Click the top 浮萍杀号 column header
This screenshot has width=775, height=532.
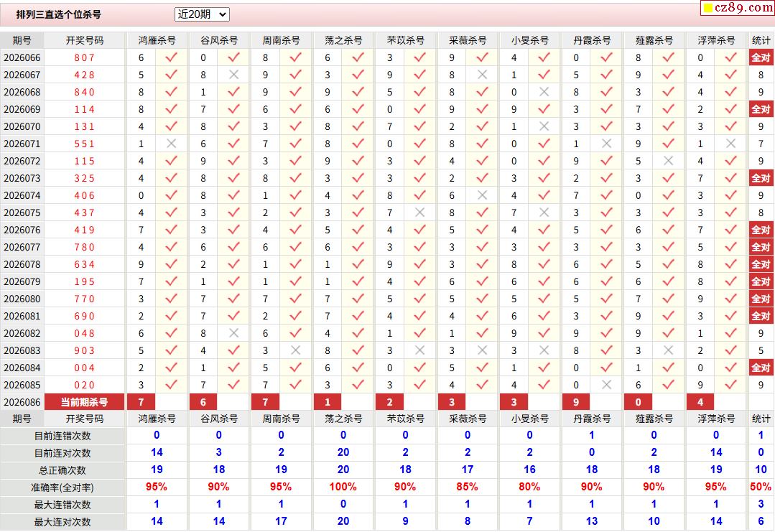[716, 40]
